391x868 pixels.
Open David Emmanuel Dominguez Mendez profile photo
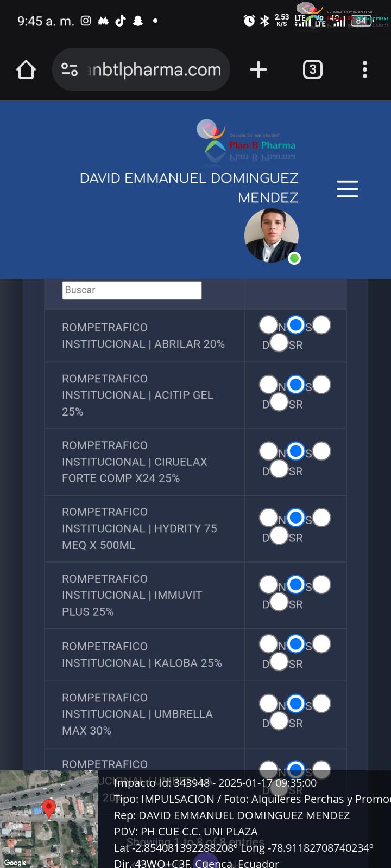[x=272, y=236]
